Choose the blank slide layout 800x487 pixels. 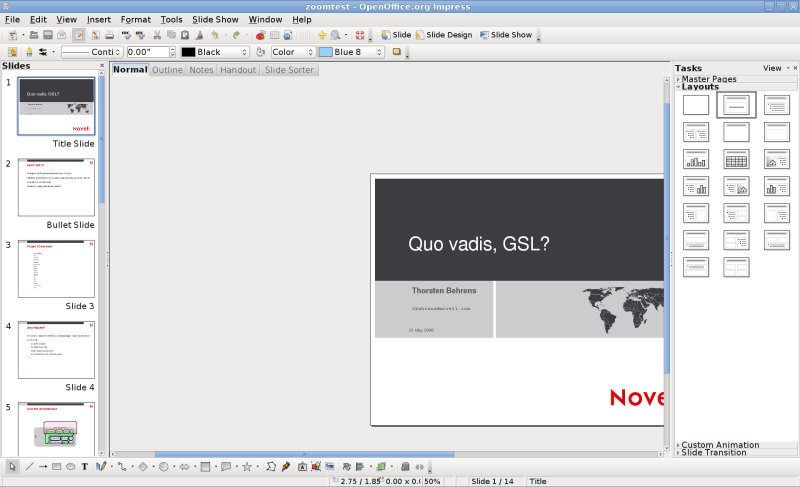click(696, 104)
